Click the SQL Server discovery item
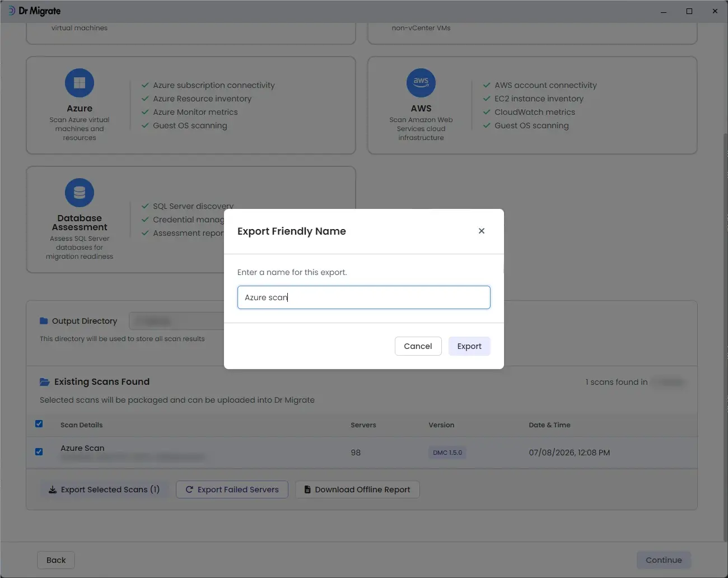 pos(193,206)
